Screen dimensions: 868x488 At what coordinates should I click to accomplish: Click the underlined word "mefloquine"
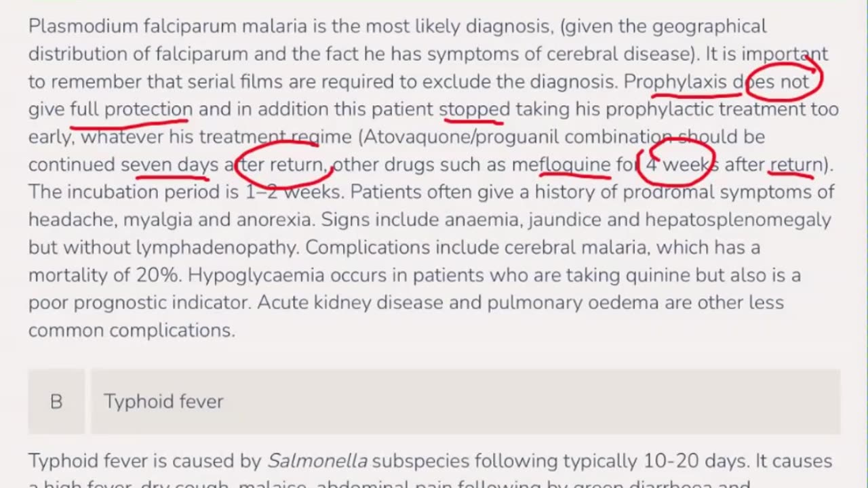tap(561, 165)
